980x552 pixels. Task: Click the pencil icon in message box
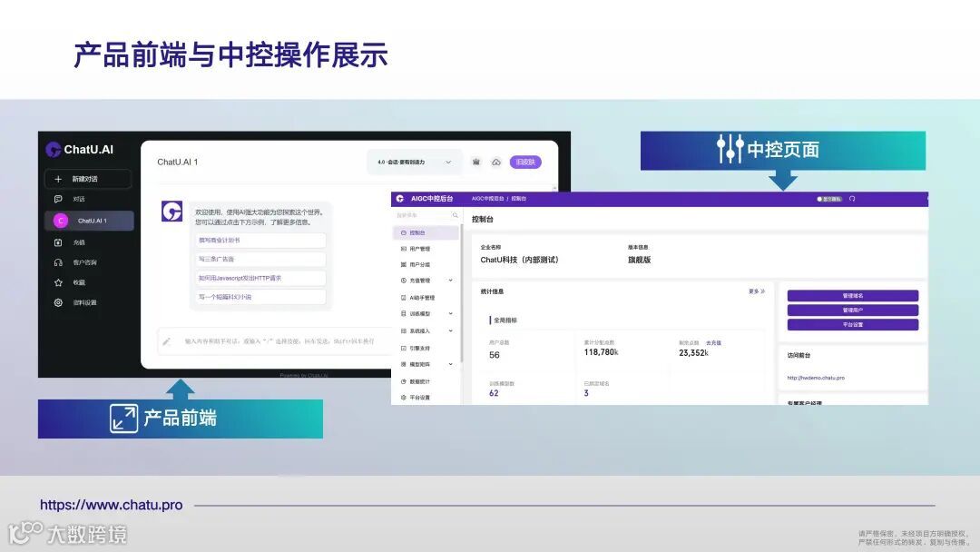pyautogui.click(x=166, y=341)
